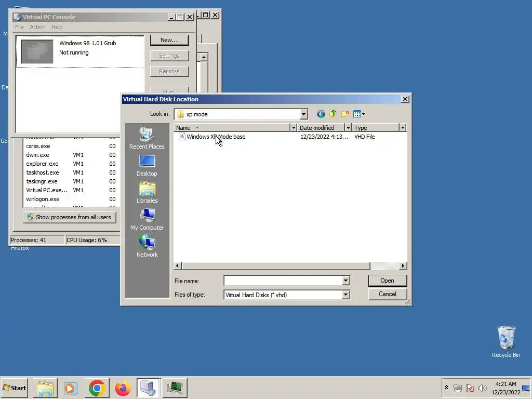
Task: Select the Windows XP Mode base file icon
Action: (x=182, y=137)
